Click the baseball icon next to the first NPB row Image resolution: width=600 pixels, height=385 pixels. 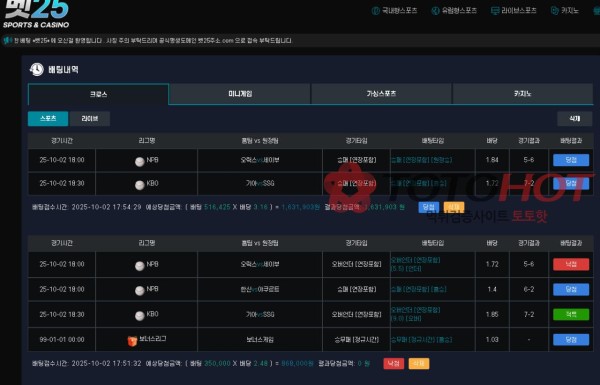[x=140, y=162]
